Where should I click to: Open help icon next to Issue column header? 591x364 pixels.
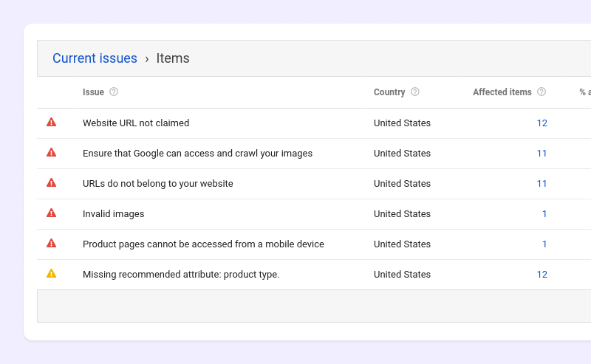[114, 92]
